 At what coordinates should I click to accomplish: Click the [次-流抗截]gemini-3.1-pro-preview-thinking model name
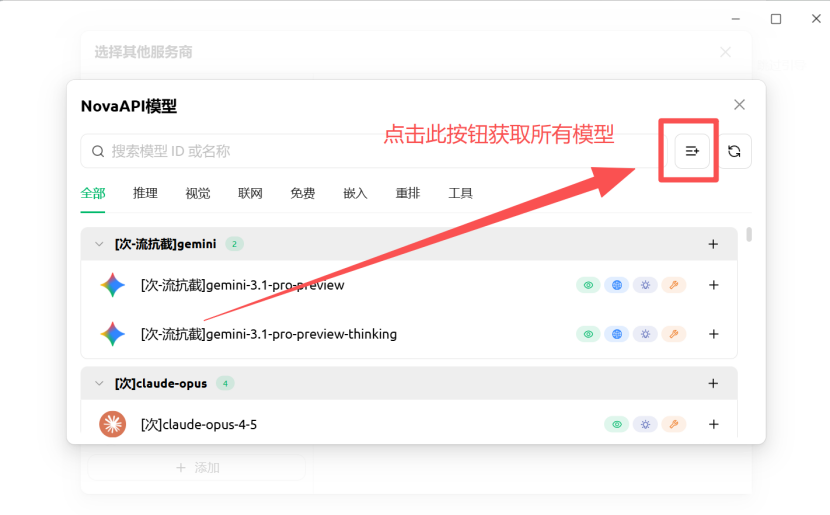(x=268, y=334)
